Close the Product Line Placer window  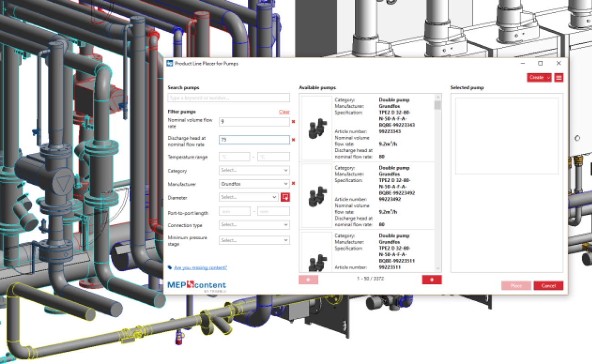558,63
